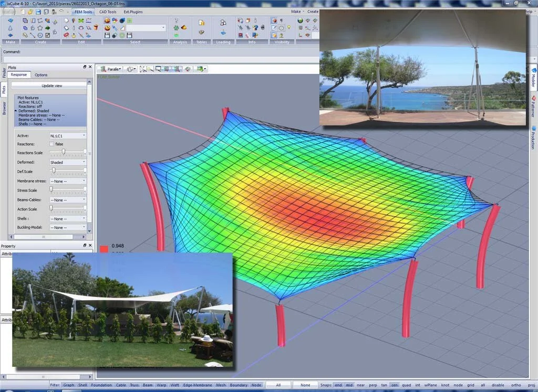Image resolution: width=538 pixels, height=392 pixels.
Task: Click the circle target icon in Create group
Action: tap(40, 35)
